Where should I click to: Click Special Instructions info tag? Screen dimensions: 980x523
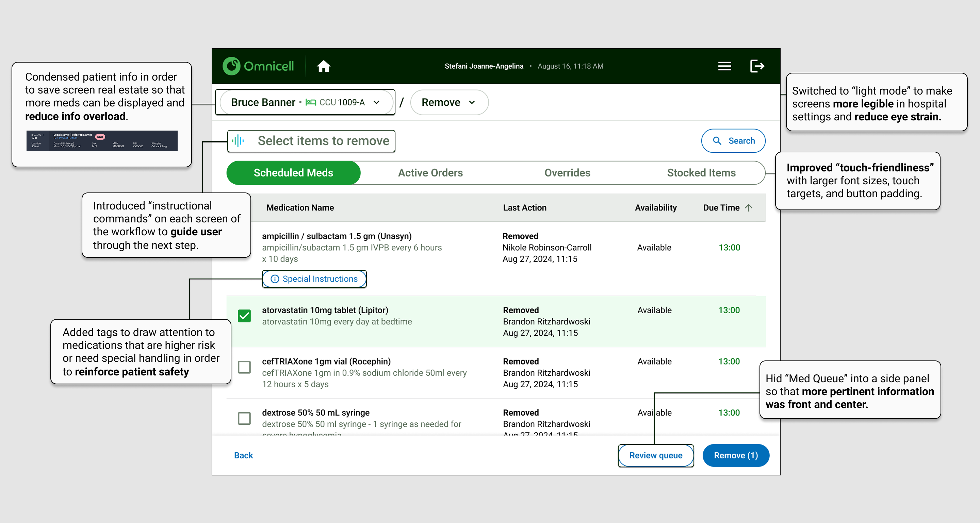(314, 279)
